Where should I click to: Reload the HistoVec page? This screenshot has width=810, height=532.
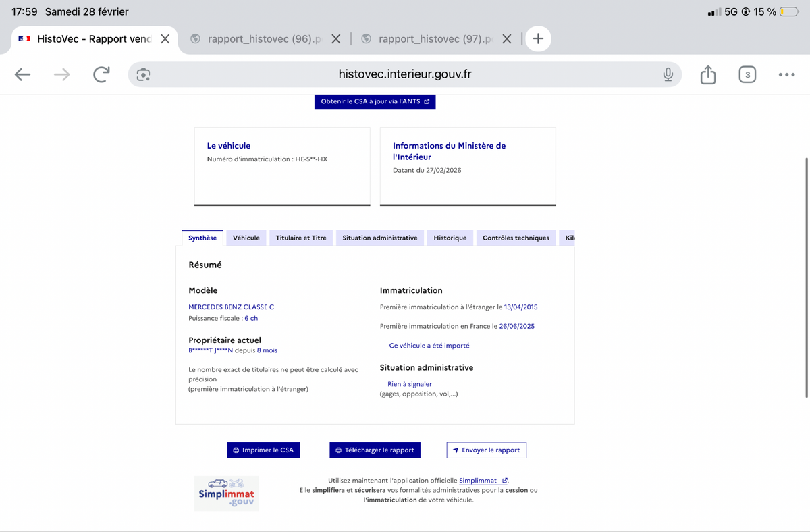click(x=101, y=74)
